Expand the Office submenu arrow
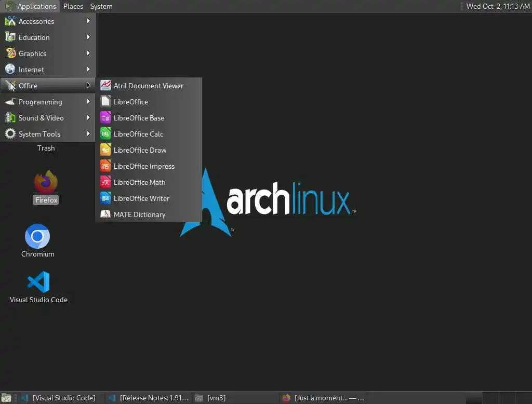This screenshot has width=532, height=404. click(x=88, y=86)
